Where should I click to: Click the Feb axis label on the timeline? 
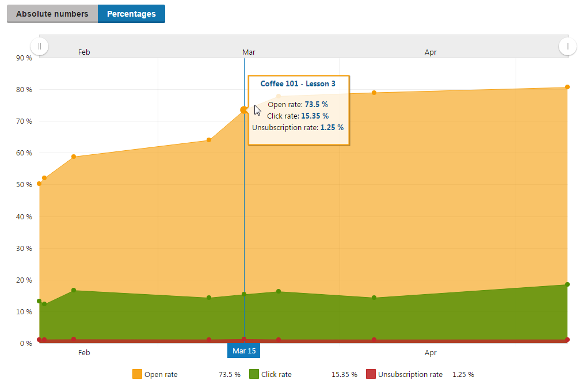[84, 352]
